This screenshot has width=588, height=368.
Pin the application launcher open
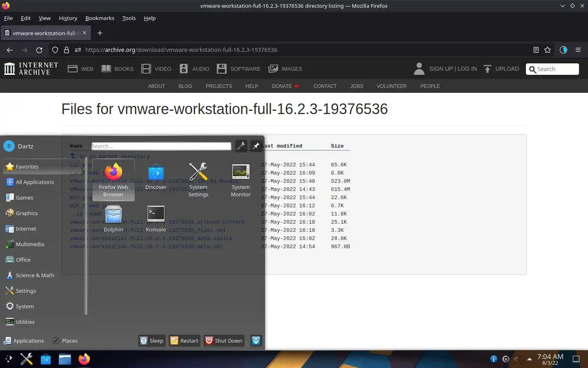(x=256, y=146)
